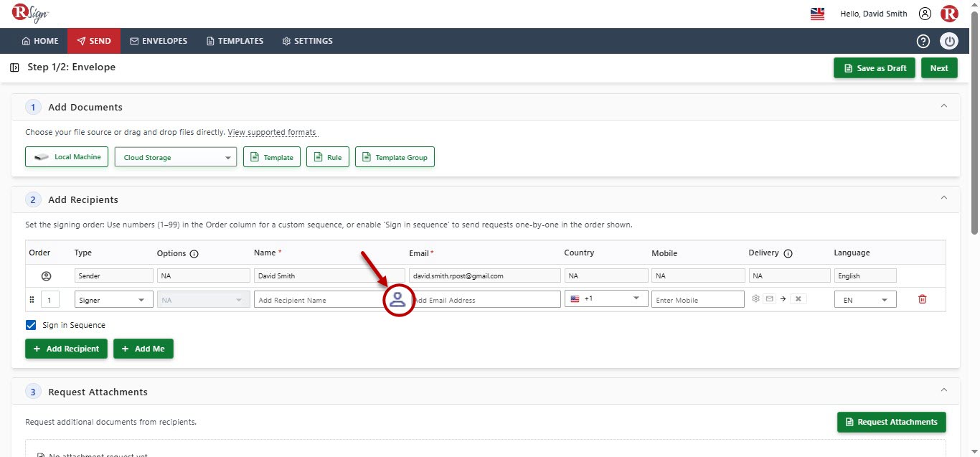Grab the recipient row drag handle
Screen dimensions: 980x457
click(x=32, y=300)
